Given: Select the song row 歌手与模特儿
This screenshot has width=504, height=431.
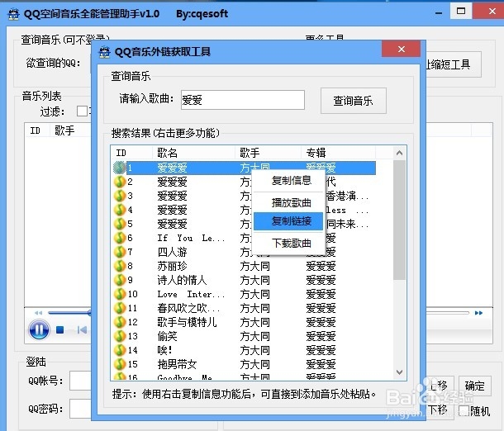Looking at the screenshot, I should (x=245, y=322).
